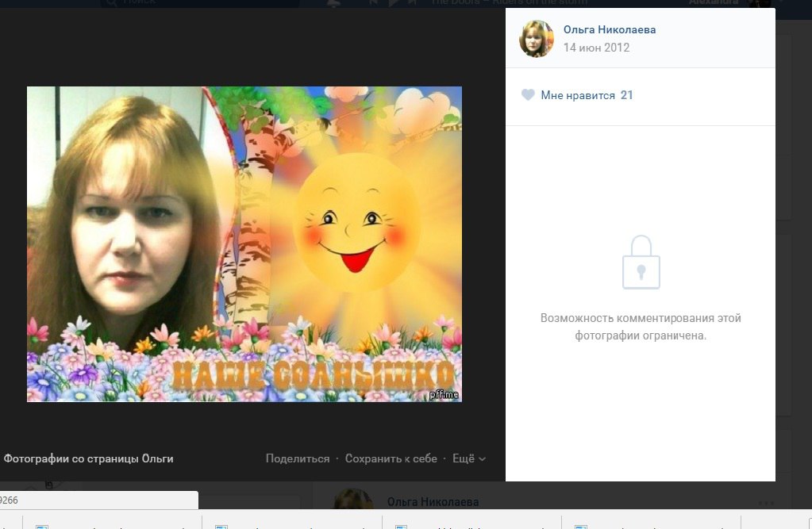Open the three-dots menu on background post
Viewport: 812px width, 529px height.
coord(765,503)
